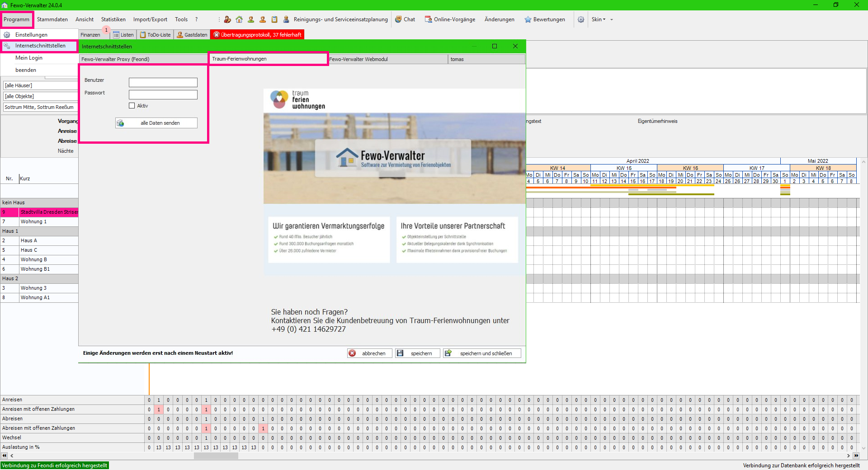The width and height of the screenshot is (868, 470).
Task: Open the Sottrum Mitte, Sottrum Reeßum combo box
Action: click(x=41, y=107)
